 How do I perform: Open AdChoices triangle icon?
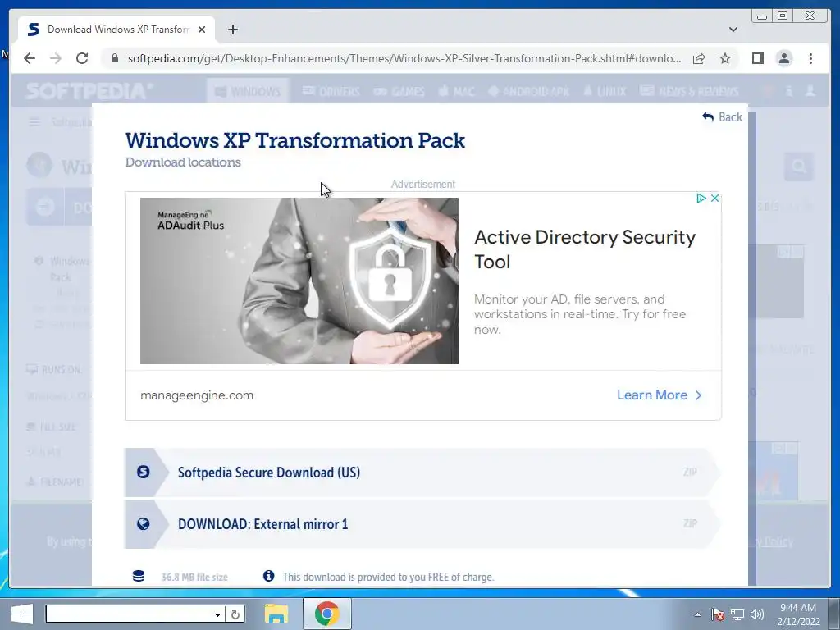(x=701, y=199)
